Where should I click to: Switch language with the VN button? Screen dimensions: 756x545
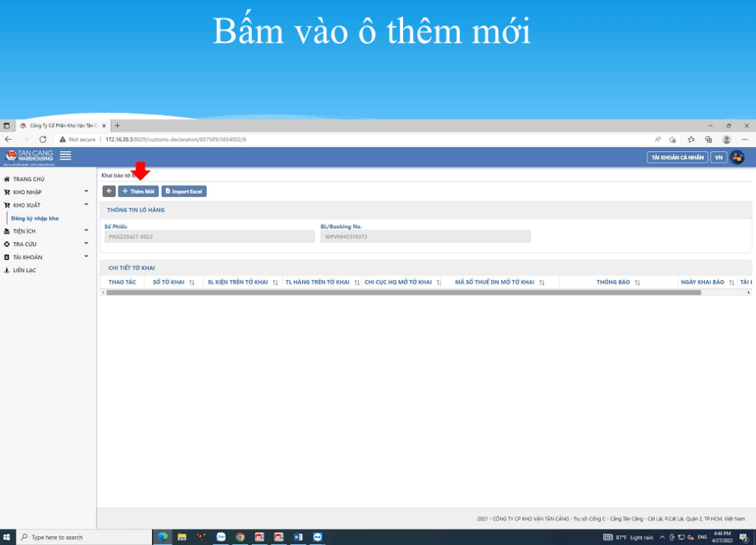[718, 157]
